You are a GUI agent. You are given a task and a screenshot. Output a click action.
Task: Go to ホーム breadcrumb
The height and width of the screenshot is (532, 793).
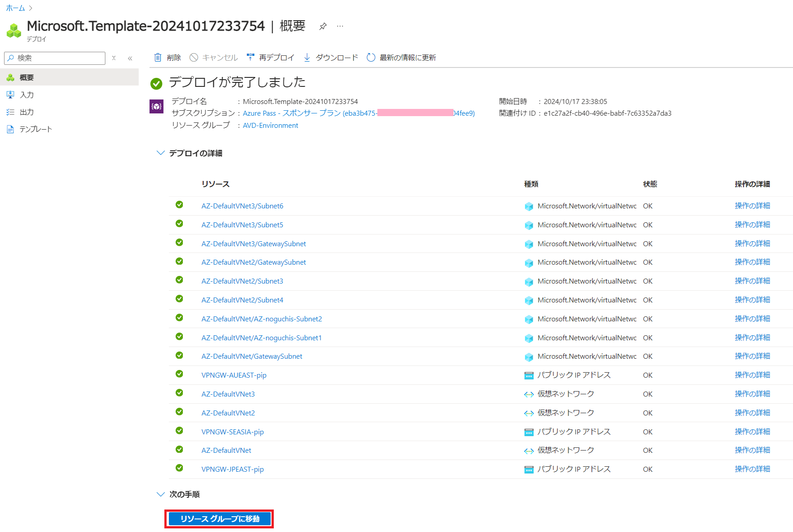click(15, 8)
